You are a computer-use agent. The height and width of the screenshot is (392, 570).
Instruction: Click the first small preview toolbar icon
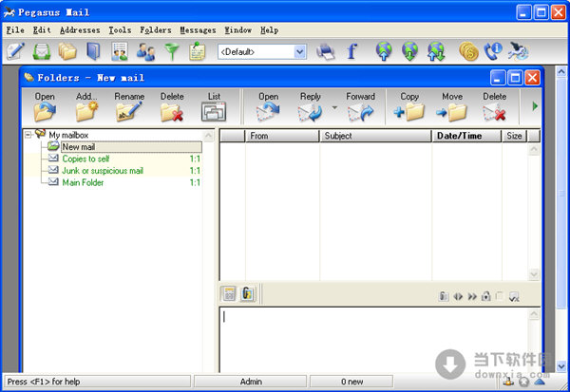[444, 296]
